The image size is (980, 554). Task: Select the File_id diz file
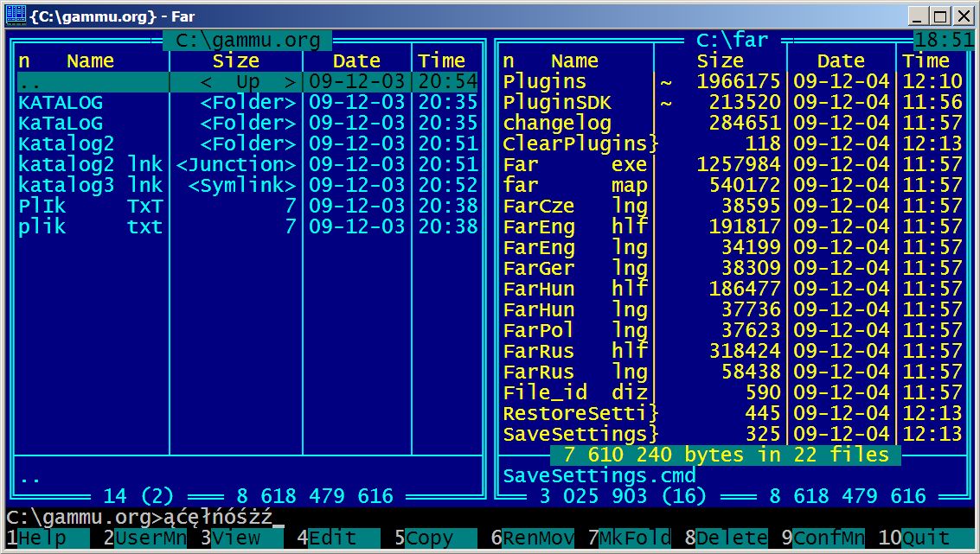tap(733, 392)
